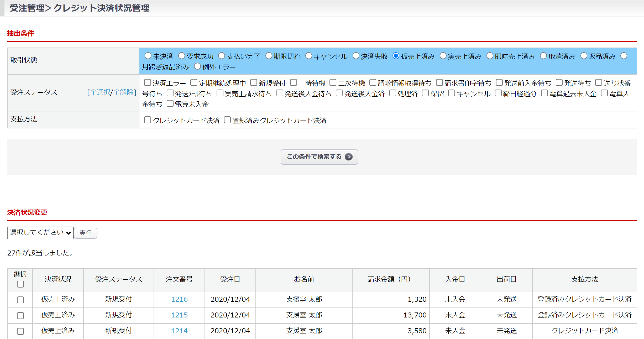The width and height of the screenshot is (644, 339).
Task: Toggle the select-all checkbox in table header
Action: tap(20, 284)
